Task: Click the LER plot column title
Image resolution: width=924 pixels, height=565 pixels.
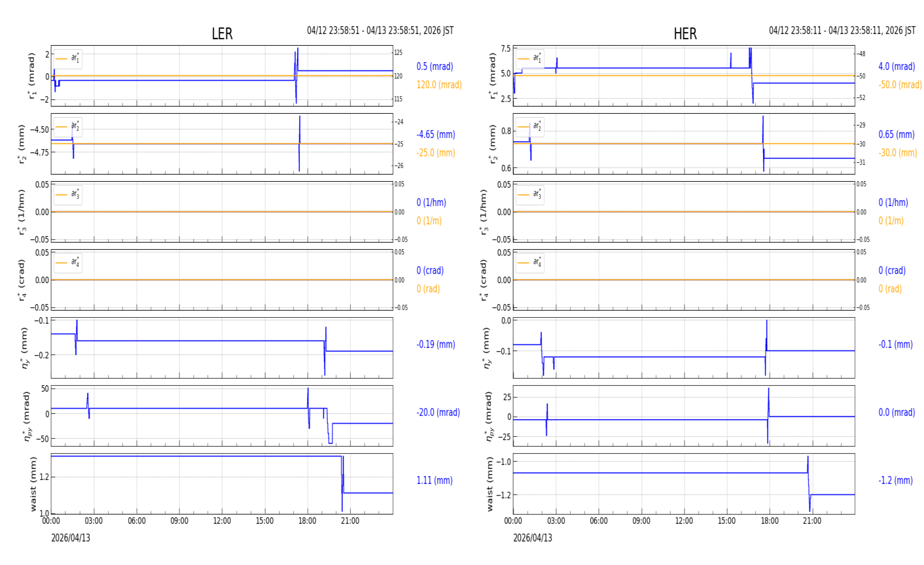Action: click(x=222, y=34)
